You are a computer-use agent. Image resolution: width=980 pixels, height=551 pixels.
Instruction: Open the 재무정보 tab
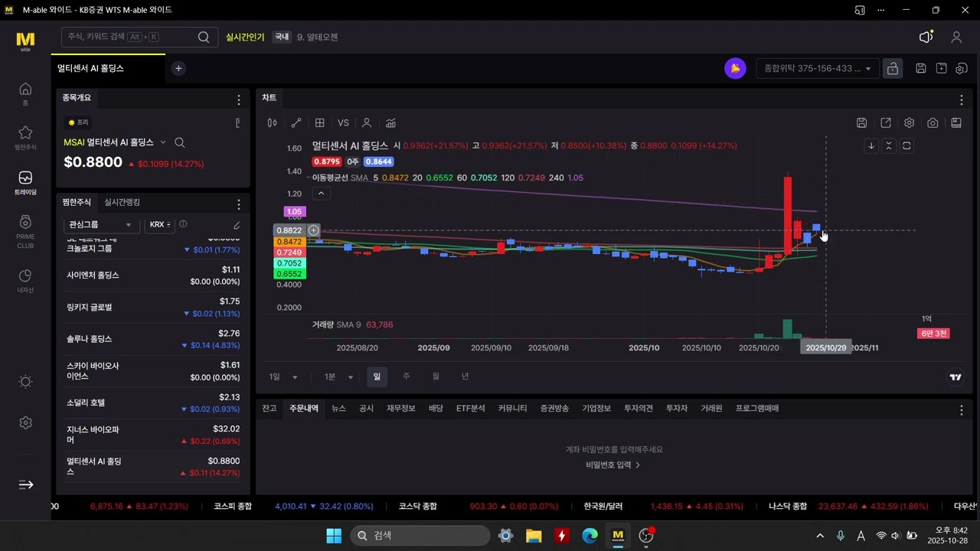[x=401, y=409]
